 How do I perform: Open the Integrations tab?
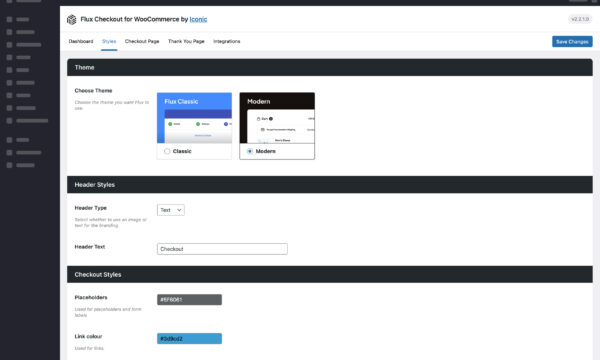[227, 41]
